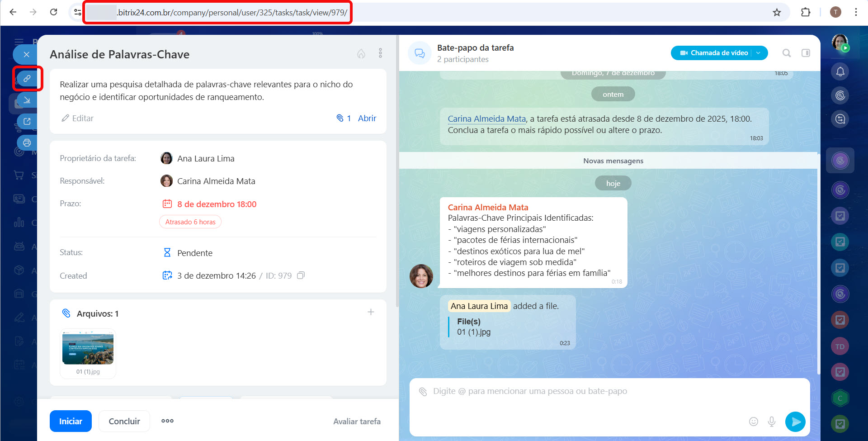Open the emoji picker in chat
This screenshot has width=868, height=441.
pos(753,422)
